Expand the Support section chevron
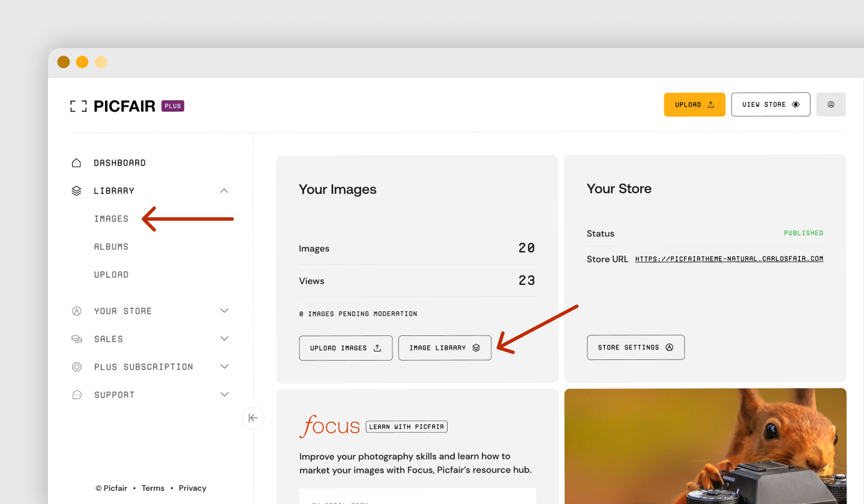 click(x=224, y=395)
